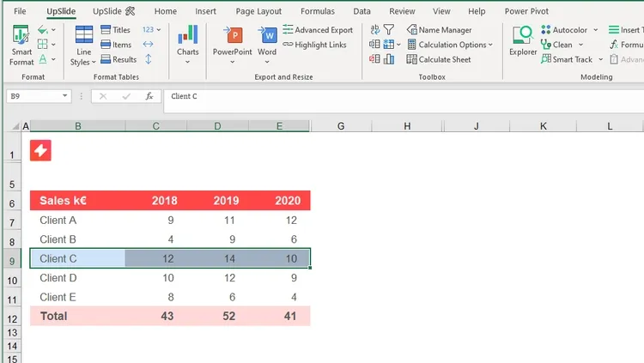Select the Total cell in row 12
The image size is (644, 363).
[x=77, y=316]
